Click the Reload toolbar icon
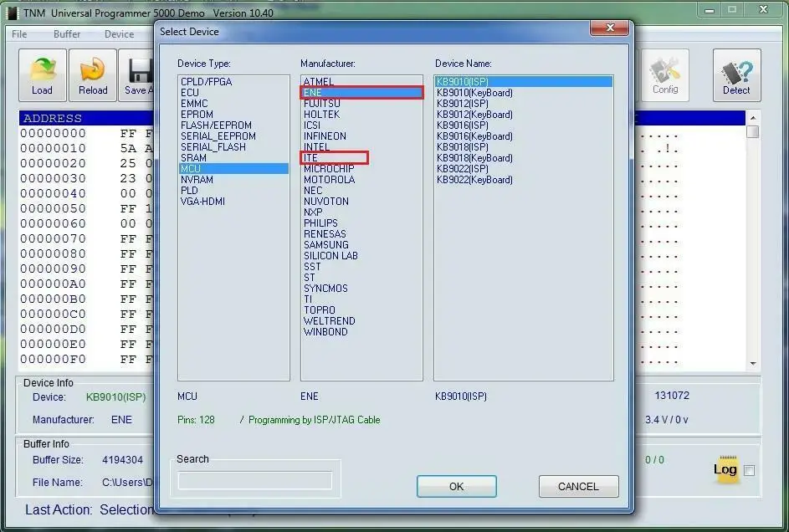The height and width of the screenshot is (532, 789). (x=93, y=75)
